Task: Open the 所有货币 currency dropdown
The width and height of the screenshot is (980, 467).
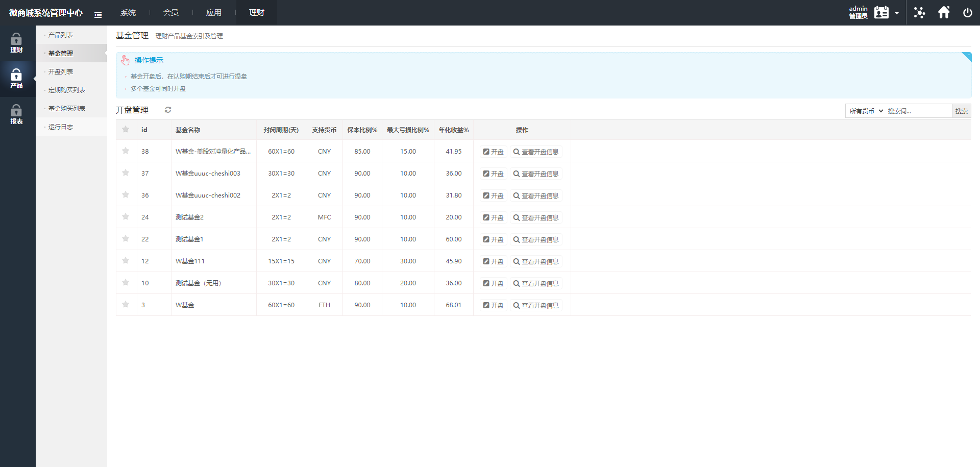Action: coord(866,111)
